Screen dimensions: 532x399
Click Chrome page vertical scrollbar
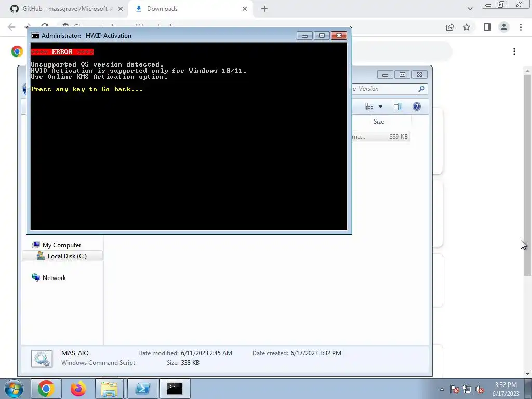527,175
